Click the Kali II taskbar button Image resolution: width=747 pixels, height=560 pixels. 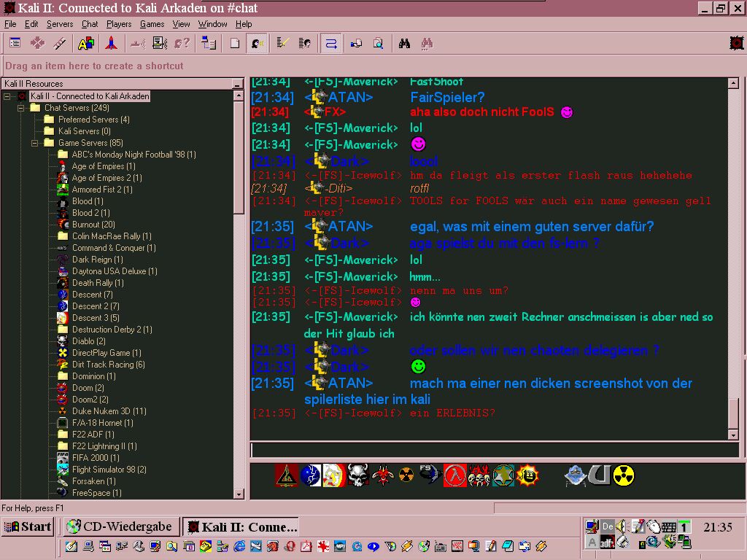point(241,526)
